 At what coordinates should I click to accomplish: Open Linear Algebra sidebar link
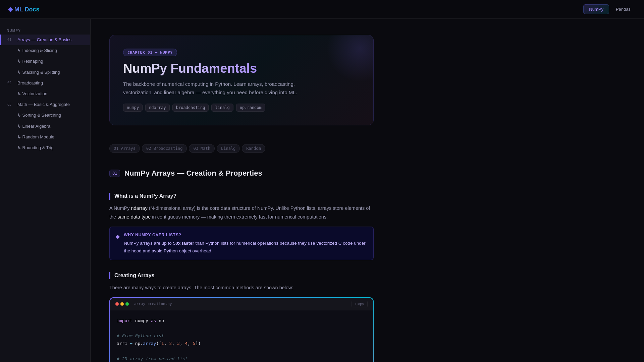(x=45, y=126)
